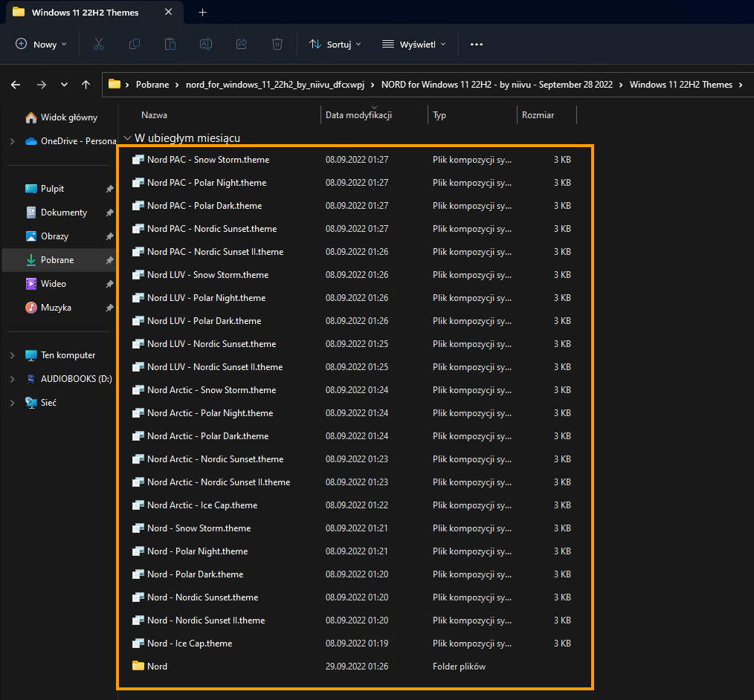
Task: Close the Windows 11 22H2 Themes tab
Action: pyautogui.click(x=168, y=12)
